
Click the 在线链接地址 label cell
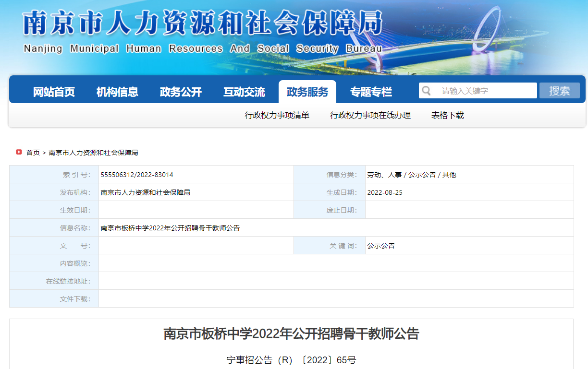coord(54,281)
